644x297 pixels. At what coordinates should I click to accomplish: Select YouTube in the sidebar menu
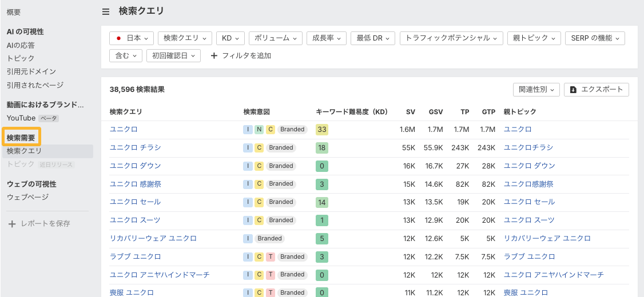pos(22,118)
